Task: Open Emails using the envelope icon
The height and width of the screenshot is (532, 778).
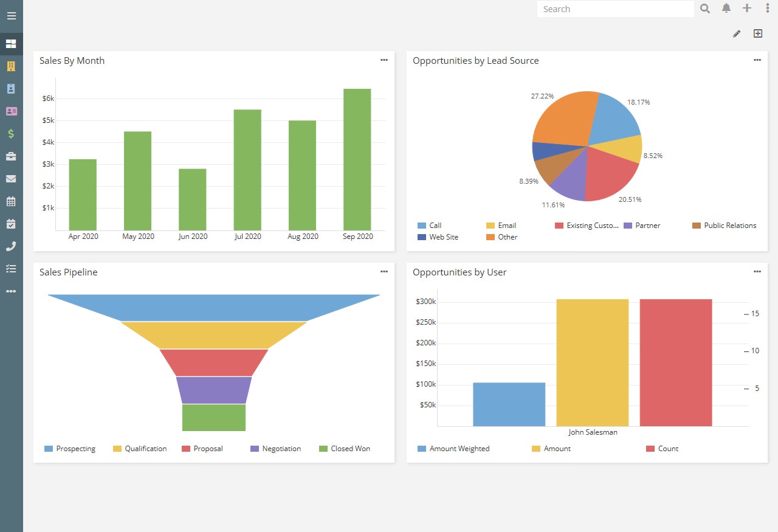Action: click(x=11, y=178)
